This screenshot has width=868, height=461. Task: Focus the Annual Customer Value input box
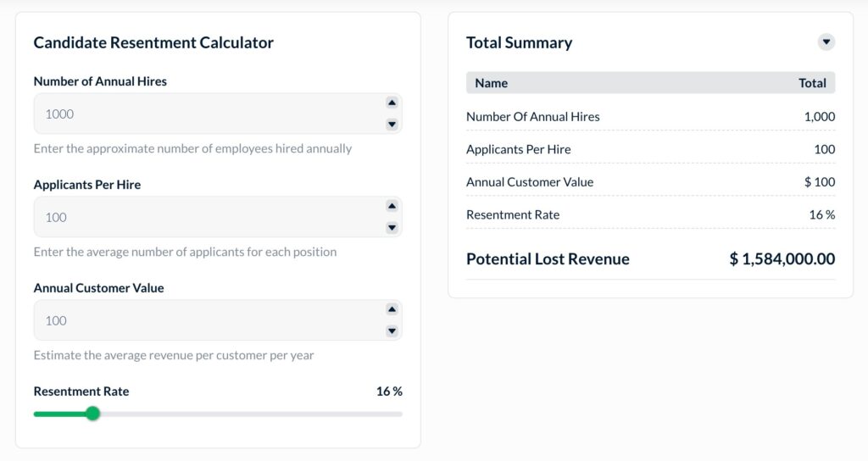203,320
